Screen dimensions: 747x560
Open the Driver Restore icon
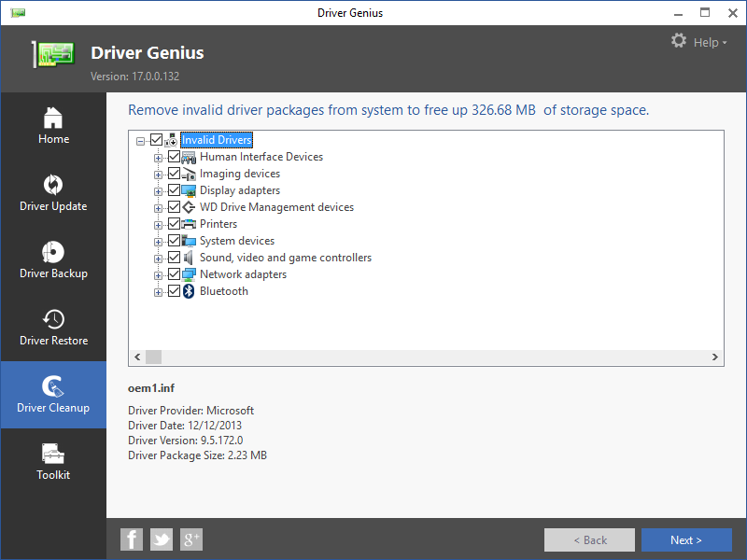click(x=53, y=319)
